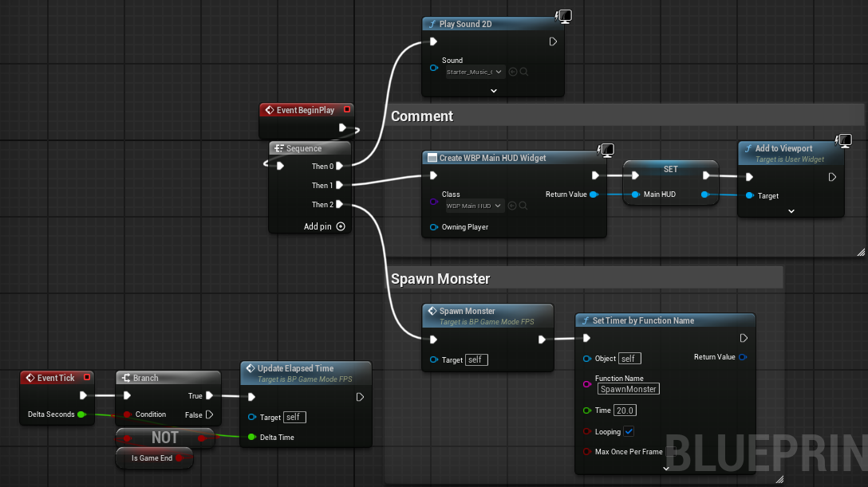
Task: Click the Then 2 execution pin on Sequence
Action: (x=339, y=205)
